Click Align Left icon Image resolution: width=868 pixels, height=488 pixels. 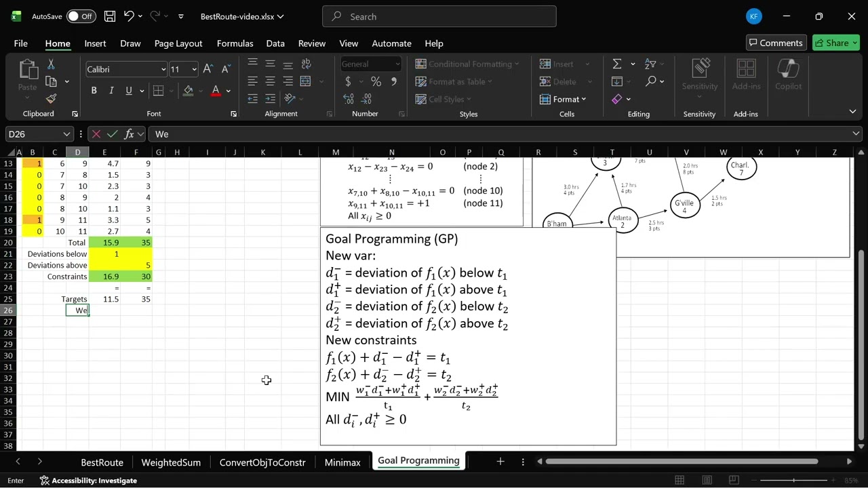252,81
